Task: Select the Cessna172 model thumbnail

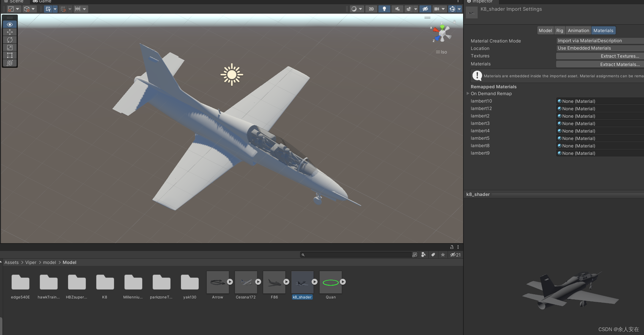Action: pyautogui.click(x=246, y=282)
